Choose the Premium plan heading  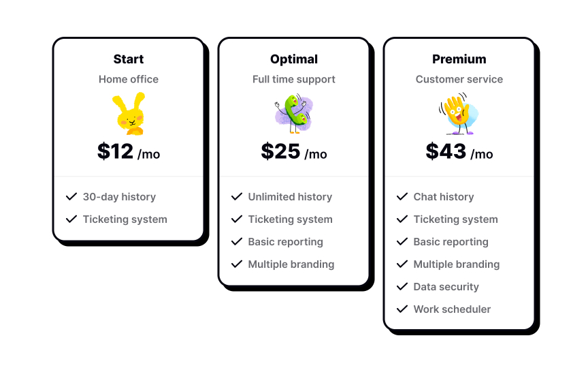click(459, 59)
